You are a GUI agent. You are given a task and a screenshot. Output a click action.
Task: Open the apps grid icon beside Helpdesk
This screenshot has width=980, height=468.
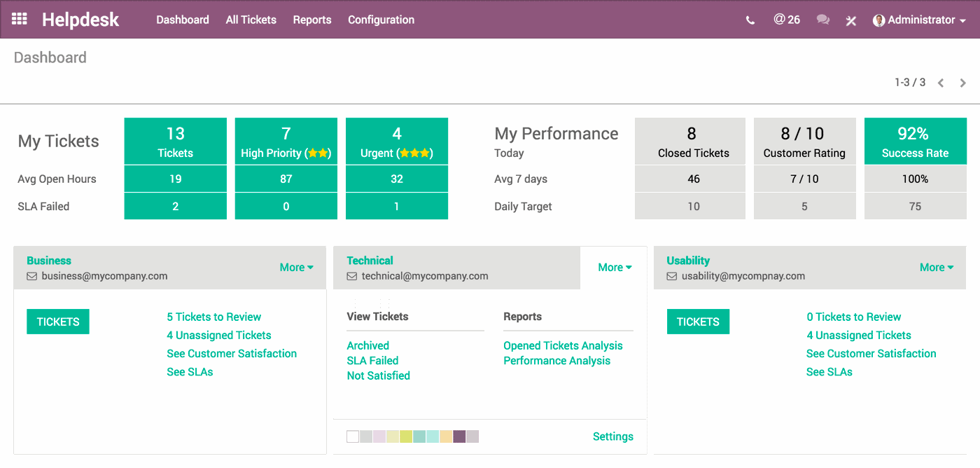[19, 19]
